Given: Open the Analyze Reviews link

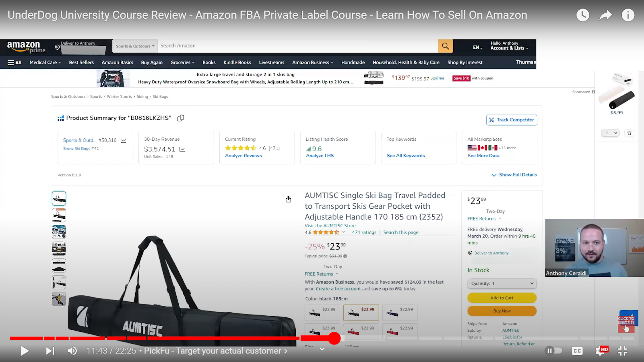Looking at the screenshot, I should [244, 156].
